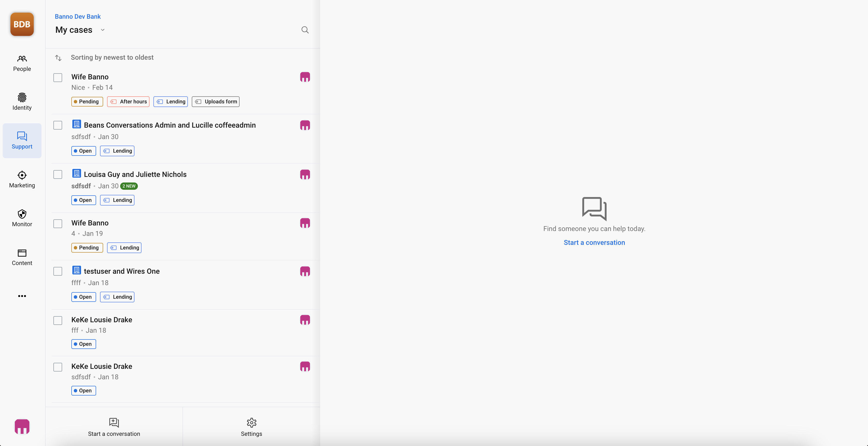The height and width of the screenshot is (446, 868).
Task: Show more navigation items via ellipsis
Action: (x=22, y=296)
